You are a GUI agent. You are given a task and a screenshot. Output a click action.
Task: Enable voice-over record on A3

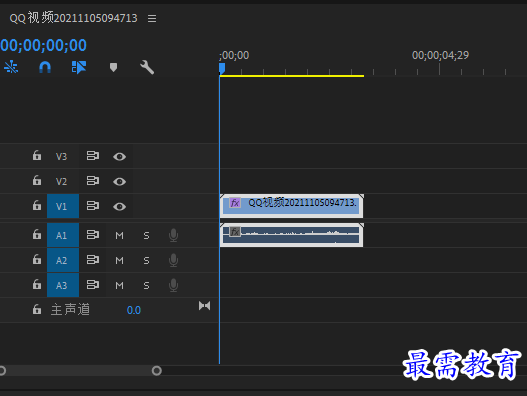(x=173, y=285)
